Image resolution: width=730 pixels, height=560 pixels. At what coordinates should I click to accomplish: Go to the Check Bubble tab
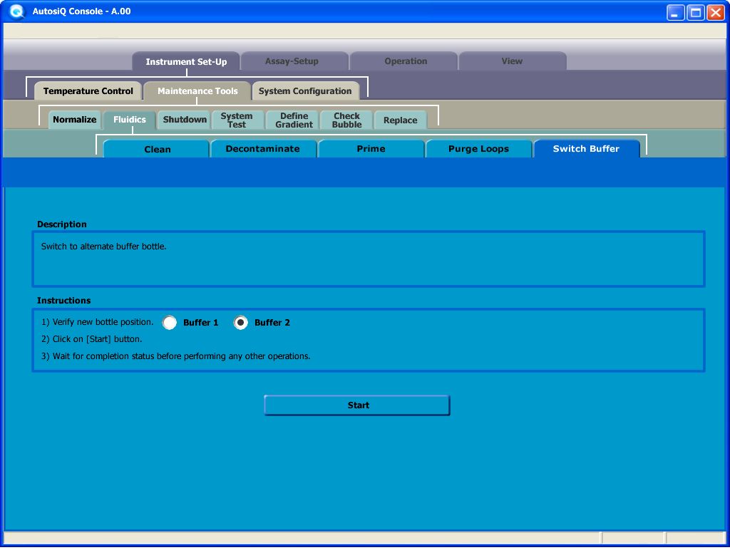click(x=347, y=120)
